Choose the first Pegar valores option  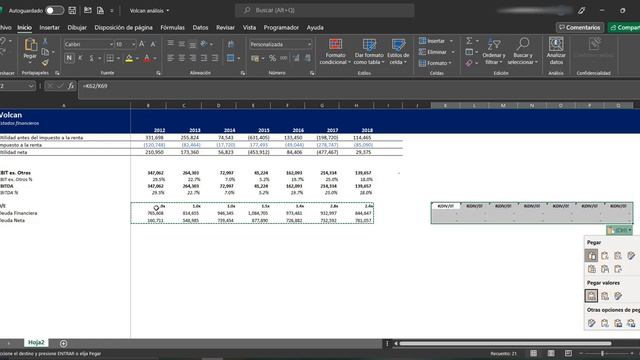(x=591, y=296)
